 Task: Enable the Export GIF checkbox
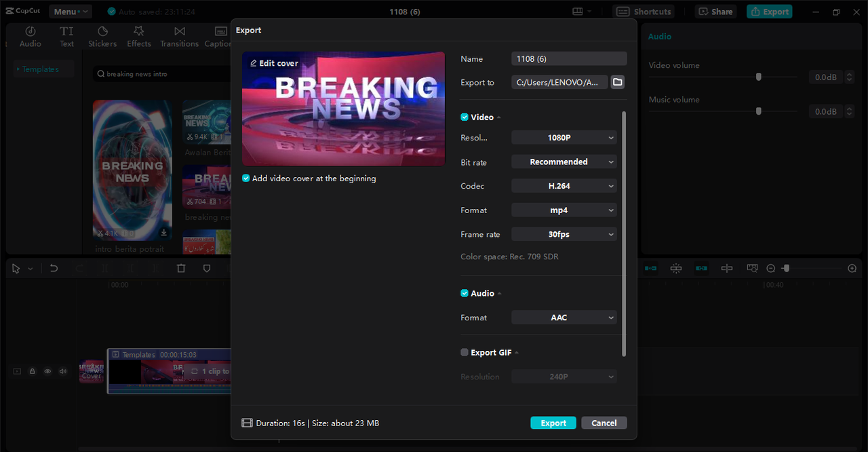465,352
